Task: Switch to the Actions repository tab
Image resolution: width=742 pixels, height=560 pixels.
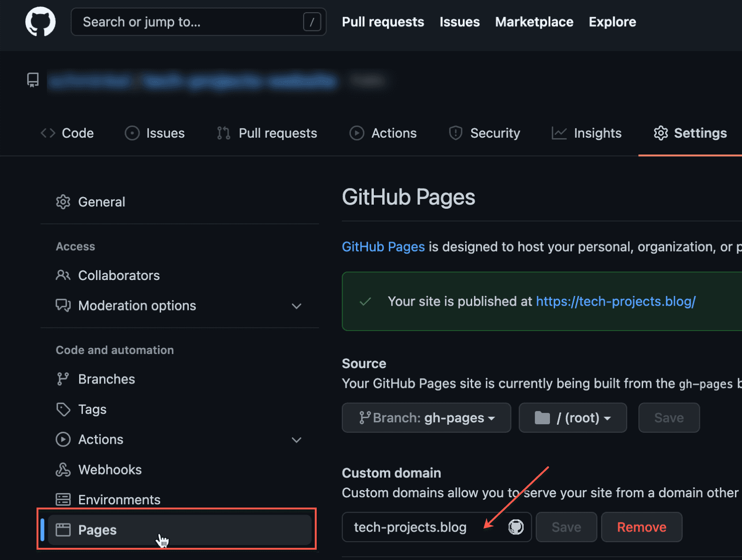Action: pos(383,133)
